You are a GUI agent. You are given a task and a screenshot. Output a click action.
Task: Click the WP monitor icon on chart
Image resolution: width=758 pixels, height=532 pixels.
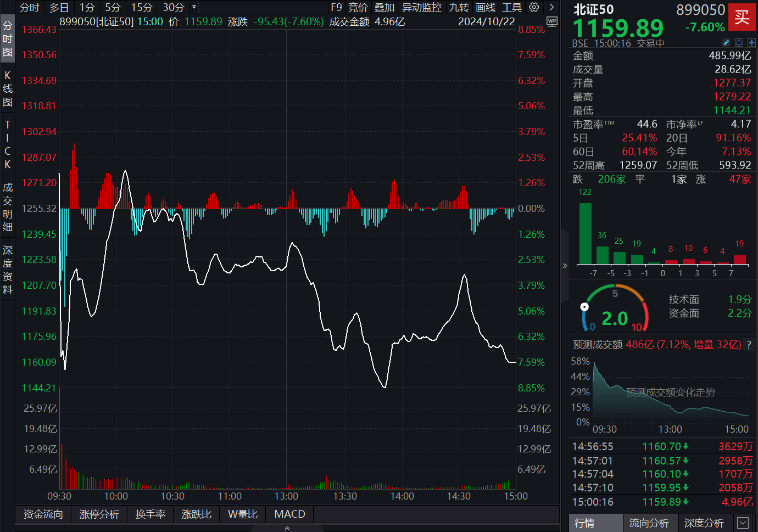point(552,21)
